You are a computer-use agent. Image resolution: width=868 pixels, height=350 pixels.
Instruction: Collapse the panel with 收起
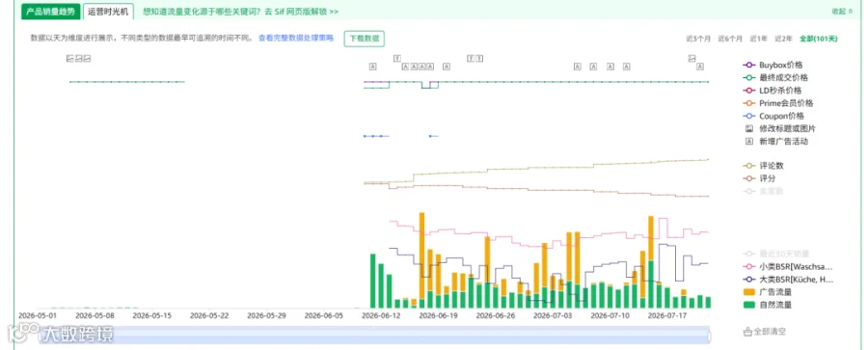(842, 12)
